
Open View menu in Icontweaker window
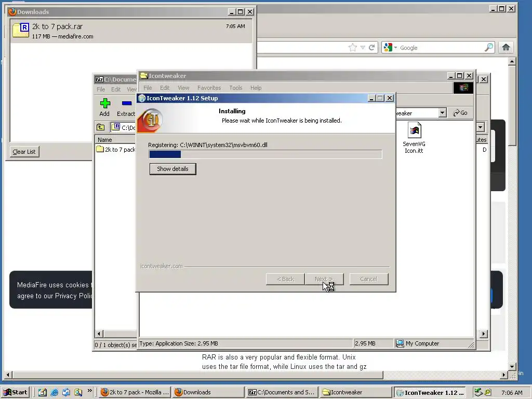(183, 88)
